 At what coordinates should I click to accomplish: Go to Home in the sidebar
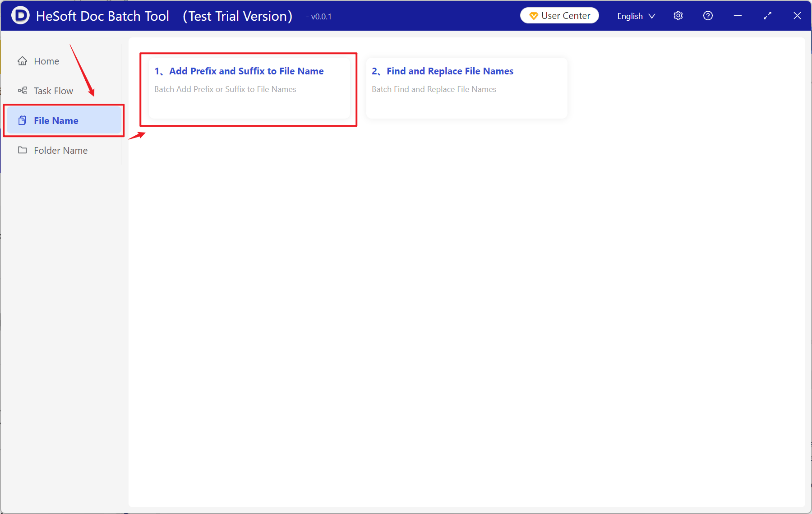pyautogui.click(x=64, y=61)
